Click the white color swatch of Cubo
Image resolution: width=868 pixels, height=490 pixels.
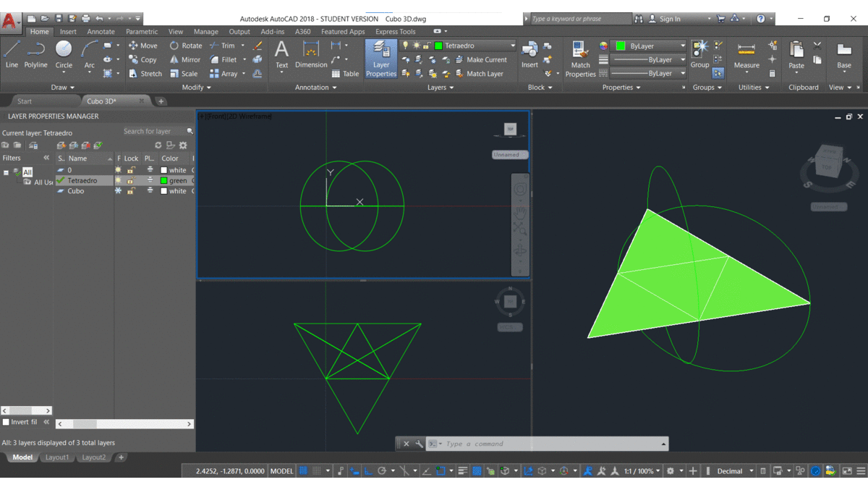coord(163,191)
